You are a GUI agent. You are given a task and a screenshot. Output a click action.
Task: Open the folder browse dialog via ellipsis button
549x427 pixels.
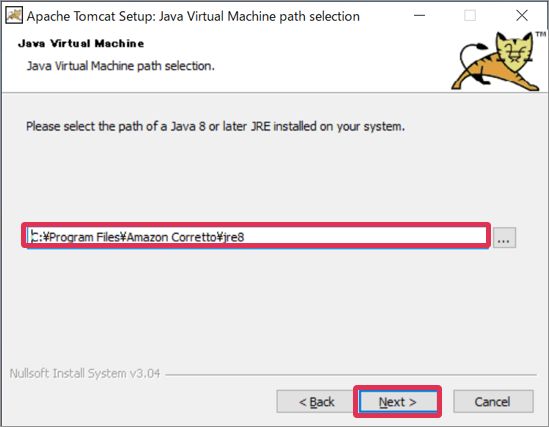click(x=504, y=238)
